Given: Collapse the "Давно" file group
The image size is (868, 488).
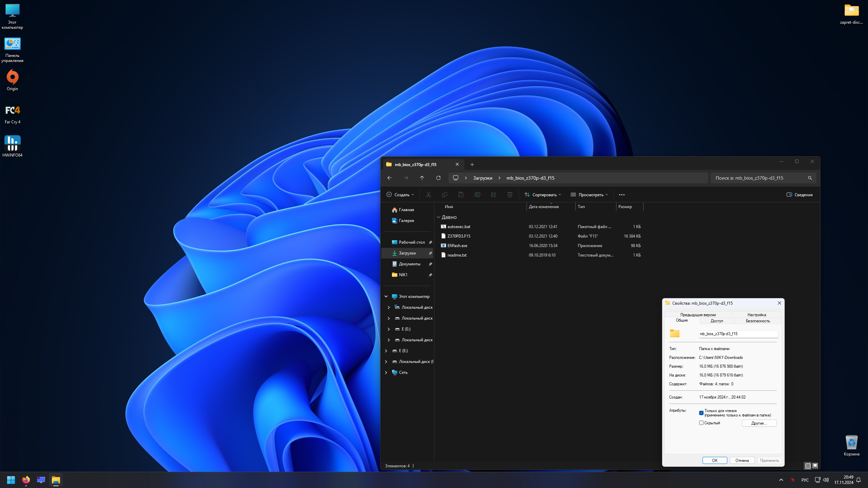Looking at the screenshot, I should point(438,217).
